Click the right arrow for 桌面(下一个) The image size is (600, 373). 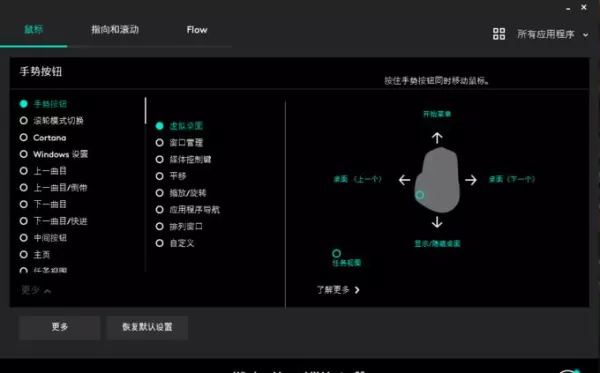(x=471, y=180)
